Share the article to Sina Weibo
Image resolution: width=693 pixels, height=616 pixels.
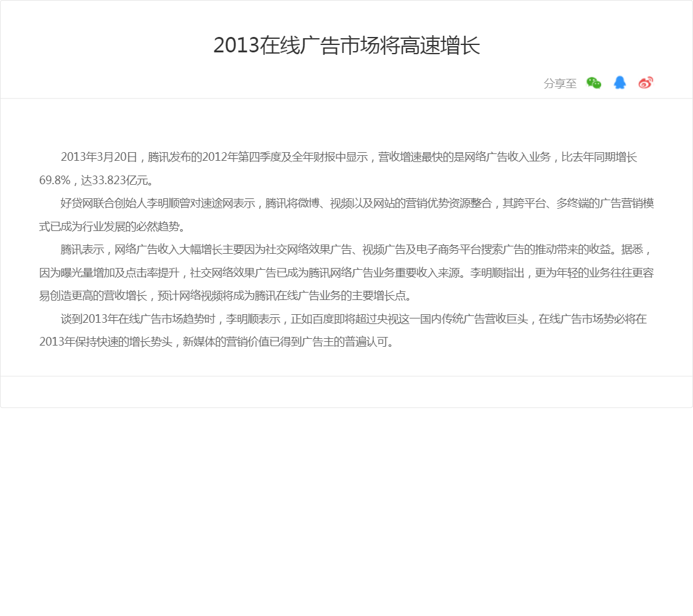[x=646, y=83]
